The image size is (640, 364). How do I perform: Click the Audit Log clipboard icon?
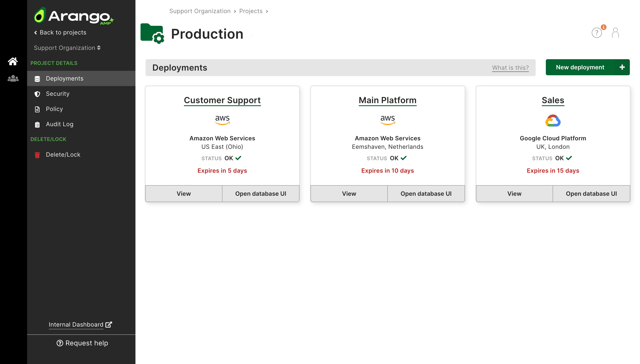tap(37, 124)
